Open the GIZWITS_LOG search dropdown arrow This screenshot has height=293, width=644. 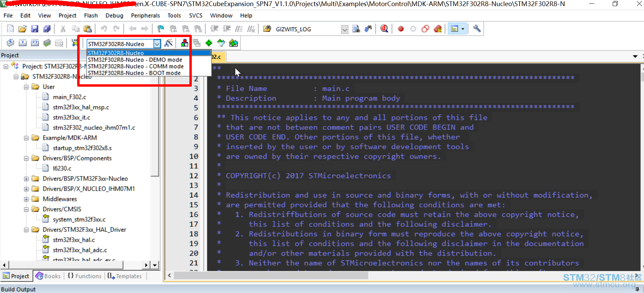point(344,29)
